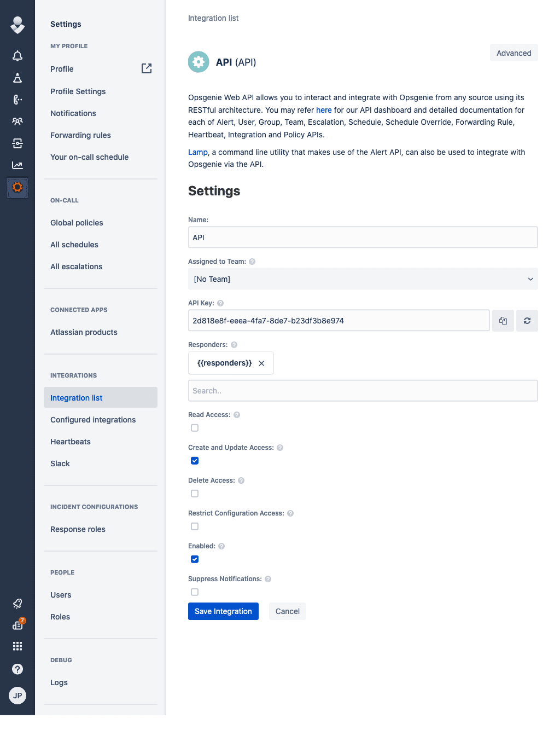Open the Who is on-call phone icon
This screenshot has height=747, width=560.
[x=17, y=100]
